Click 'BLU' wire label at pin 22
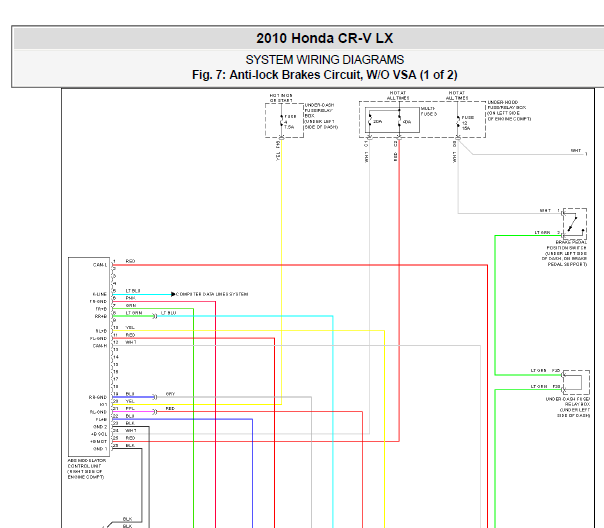Screen dimensions: 604x528 (x=130, y=416)
